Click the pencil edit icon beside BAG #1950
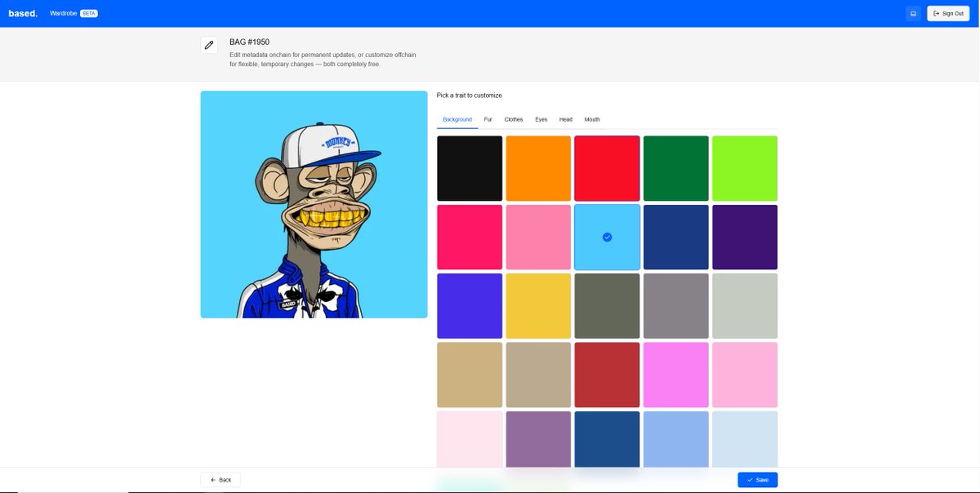 [209, 45]
